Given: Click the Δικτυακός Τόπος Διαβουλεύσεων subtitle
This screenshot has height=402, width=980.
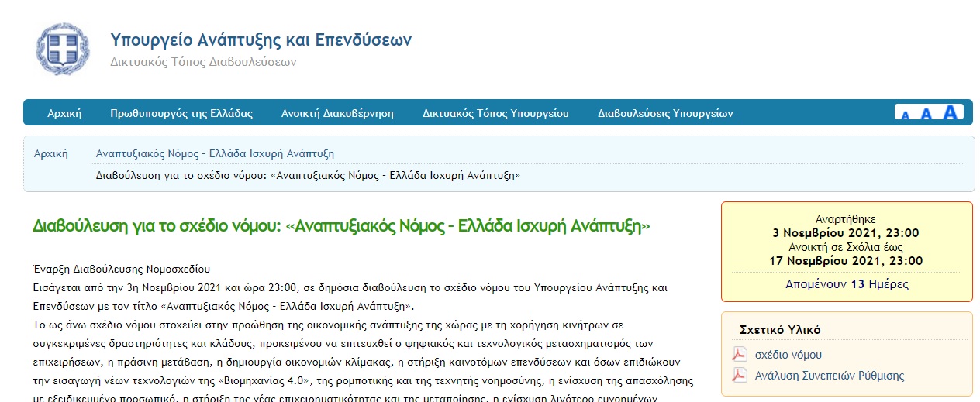Looking at the screenshot, I should [203, 62].
